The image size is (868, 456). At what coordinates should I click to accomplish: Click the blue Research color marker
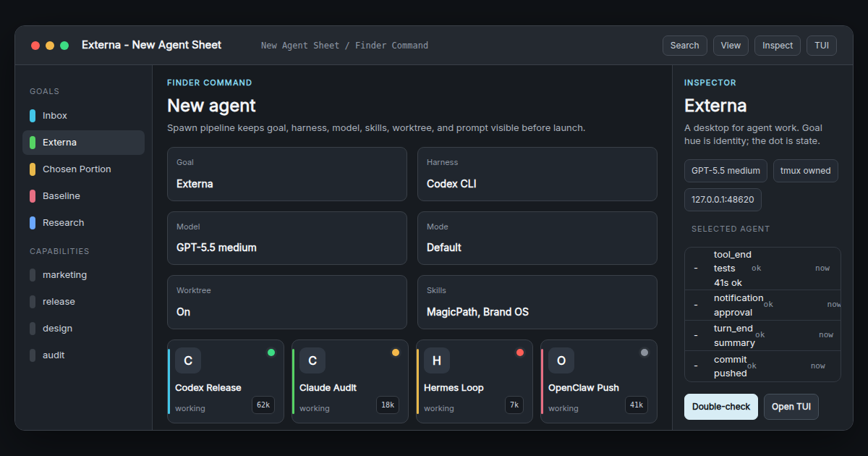(33, 223)
